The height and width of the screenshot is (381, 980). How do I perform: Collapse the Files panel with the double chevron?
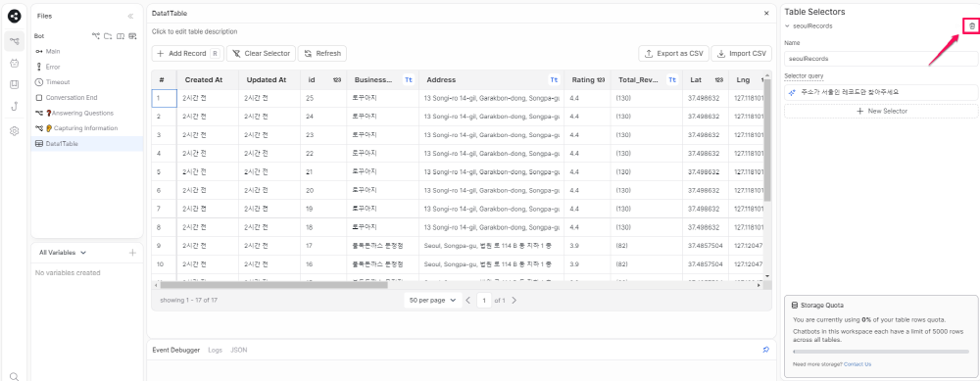click(130, 17)
